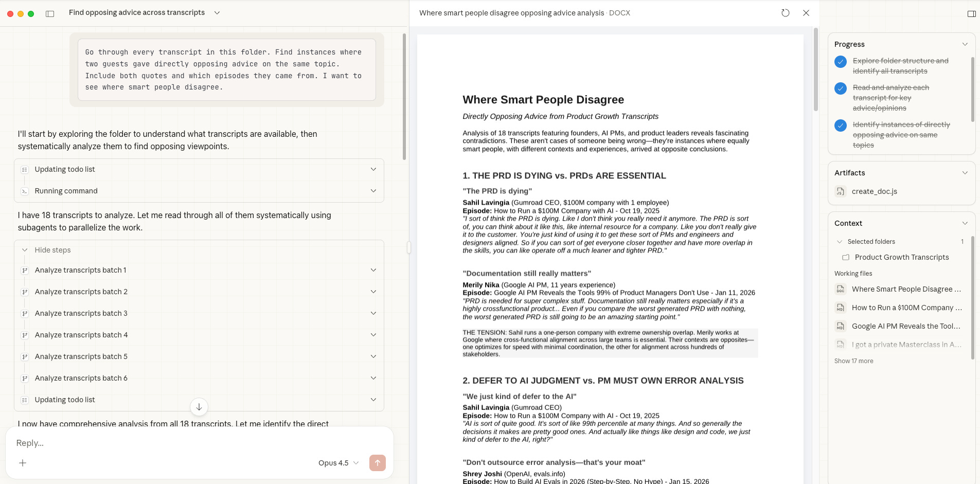Open the Opus 4.5 model selector

338,463
